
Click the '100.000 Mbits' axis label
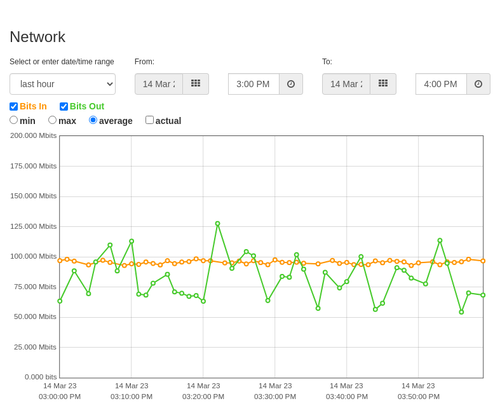(x=33, y=256)
